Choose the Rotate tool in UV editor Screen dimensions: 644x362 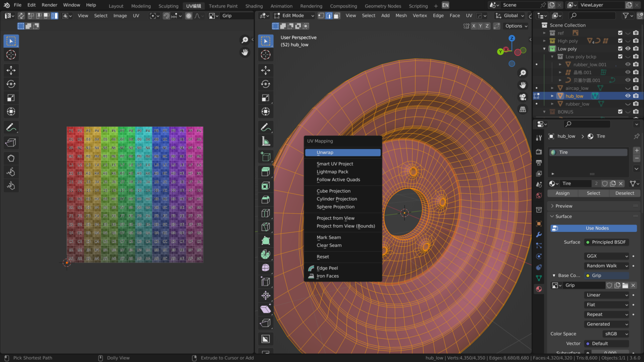(x=11, y=84)
